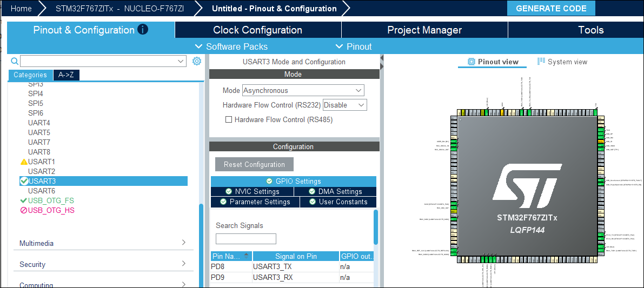
Task: Select UART5 in the peripheral list
Action: 39,132
